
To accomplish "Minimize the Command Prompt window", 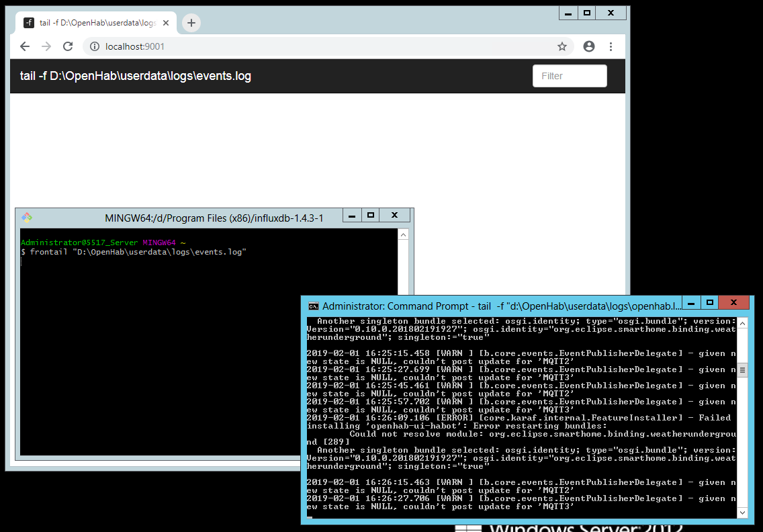I will 692,303.
